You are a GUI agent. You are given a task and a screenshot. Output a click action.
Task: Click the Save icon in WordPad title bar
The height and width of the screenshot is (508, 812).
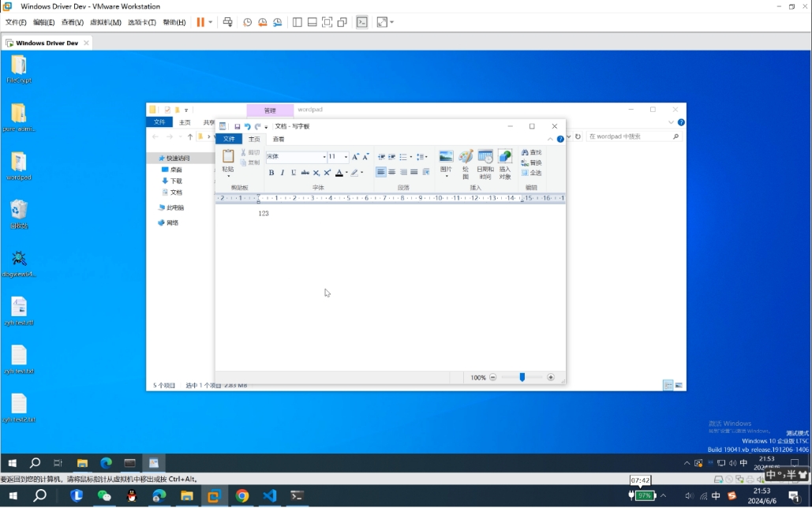[237, 126]
